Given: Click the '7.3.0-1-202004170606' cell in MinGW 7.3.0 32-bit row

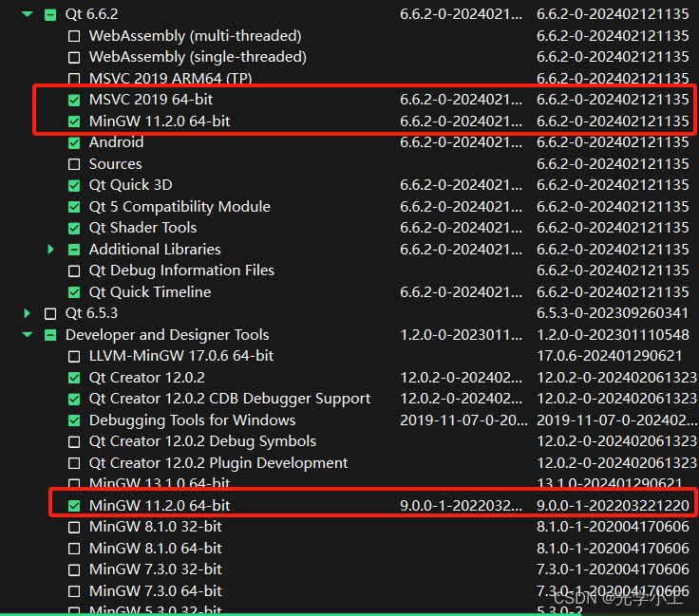Looking at the screenshot, I should [x=613, y=569].
